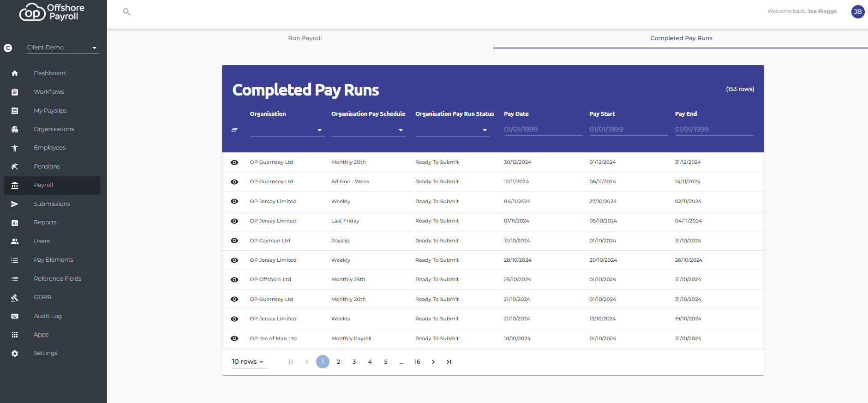Image resolution: width=868 pixels, height=403 pixels.
Task: Click the Apps grid icon
Action: coord(15,335)
